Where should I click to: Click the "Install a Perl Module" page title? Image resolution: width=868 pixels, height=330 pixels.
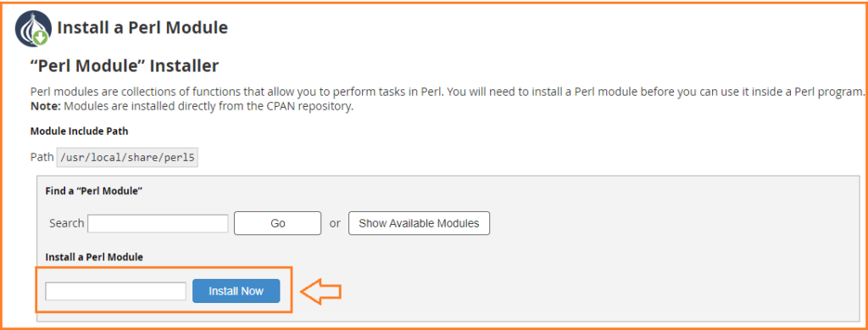[142, 28]
